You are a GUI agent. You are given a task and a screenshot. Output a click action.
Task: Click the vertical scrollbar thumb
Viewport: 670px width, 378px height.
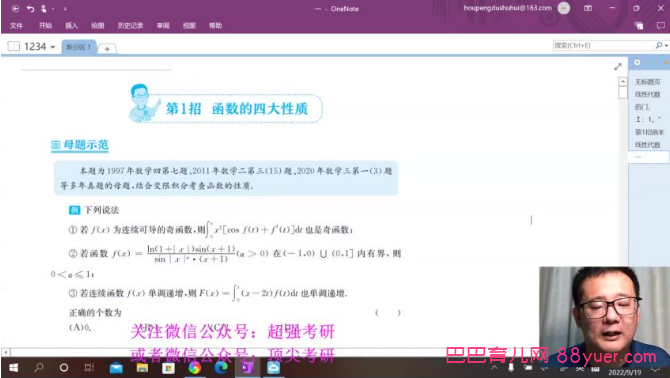click(x=623, y=92)
